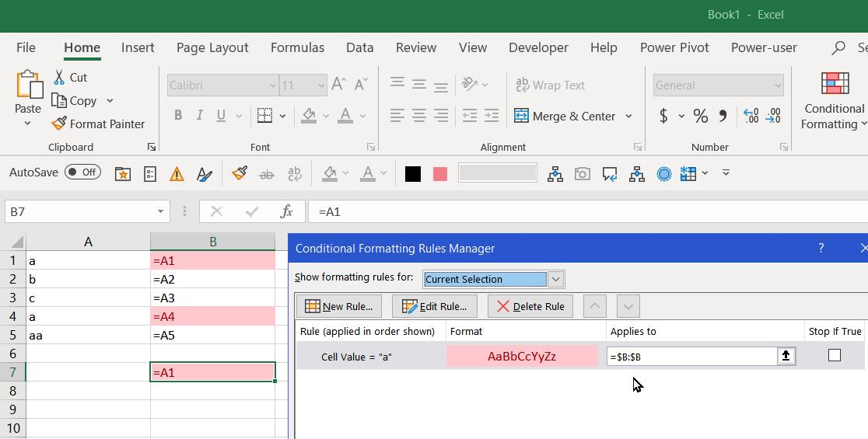This screenshot has width=868, height=439.
Task: Align text to the right
Action: 441,116
